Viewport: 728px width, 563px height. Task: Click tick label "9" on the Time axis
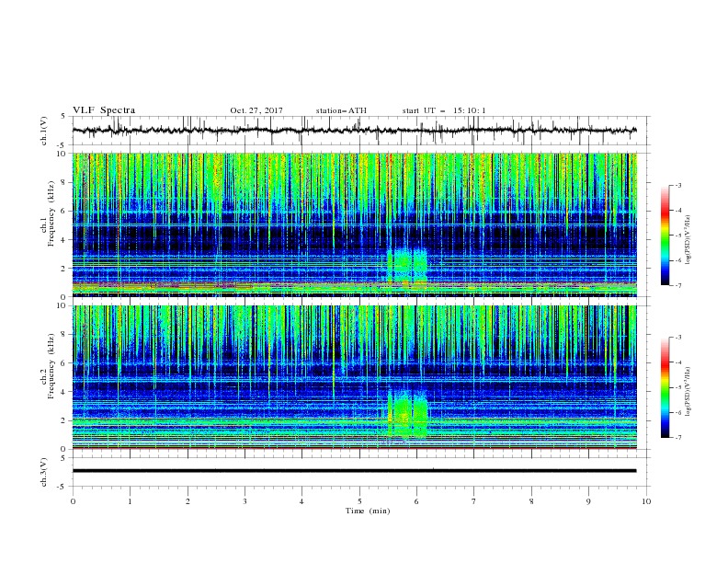click(x=588, y=501)
